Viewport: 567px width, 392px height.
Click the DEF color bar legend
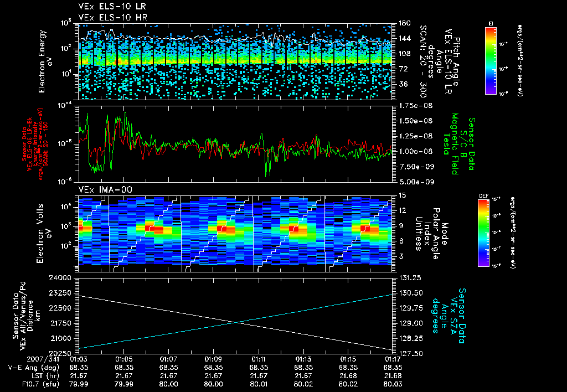click(x=483, y=233)
